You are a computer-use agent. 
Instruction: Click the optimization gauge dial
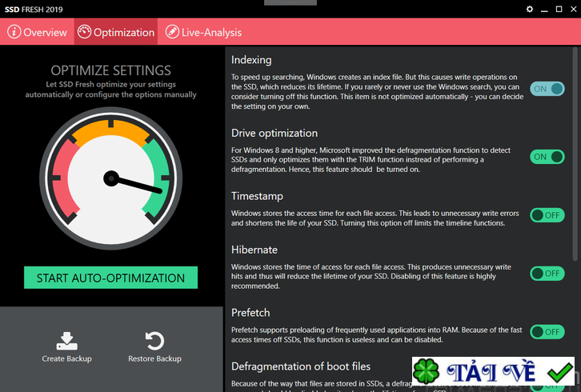(110, 178)
